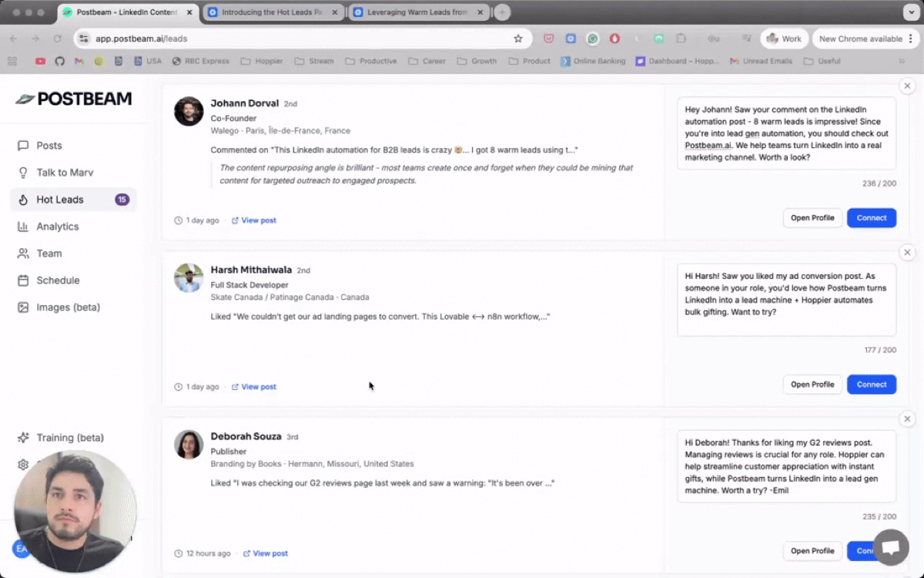Open the GitHub bookmark

click(x=59, y=61)
